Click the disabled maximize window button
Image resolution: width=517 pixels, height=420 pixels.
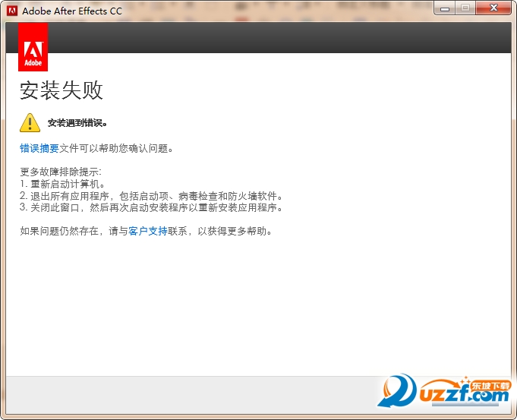(x=465, y=8)
